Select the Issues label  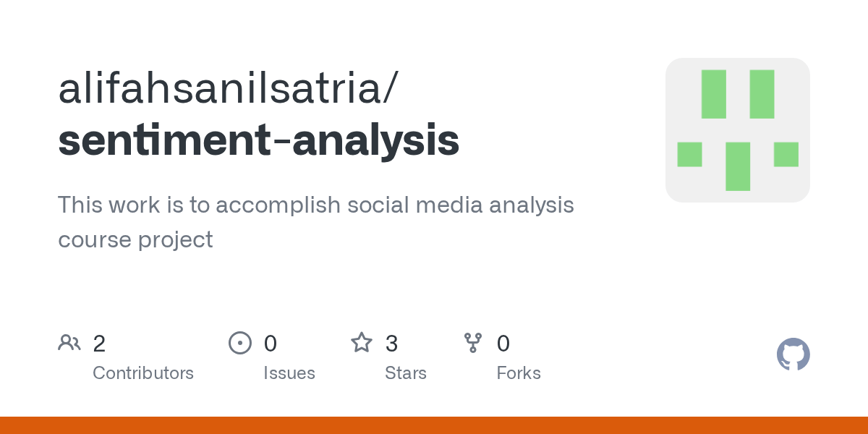[x=289, y=373]
